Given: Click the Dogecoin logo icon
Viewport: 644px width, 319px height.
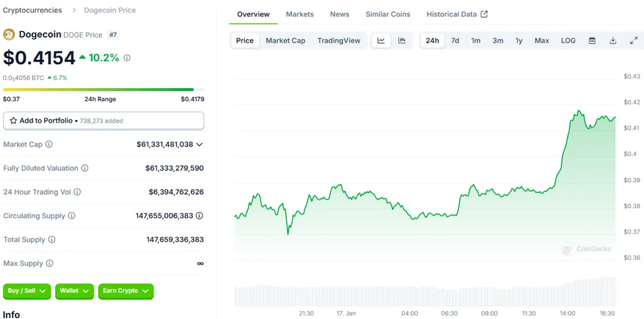Looking at the screenshot, I should point(9,35).
